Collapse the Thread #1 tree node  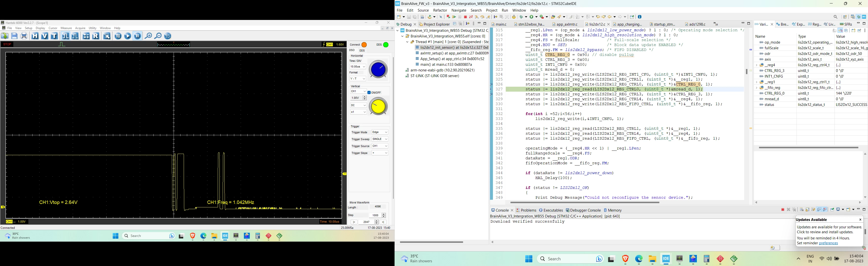(407, 42)
